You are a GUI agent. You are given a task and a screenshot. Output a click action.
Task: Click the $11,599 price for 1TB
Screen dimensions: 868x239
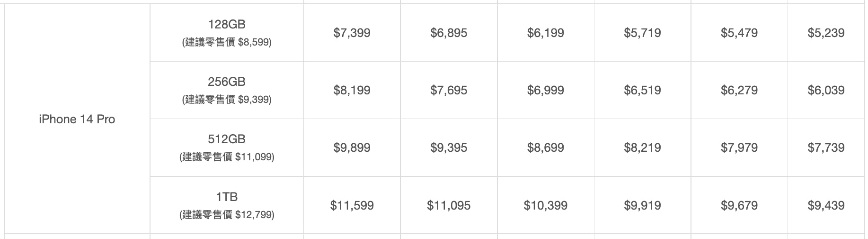point(352,205)
